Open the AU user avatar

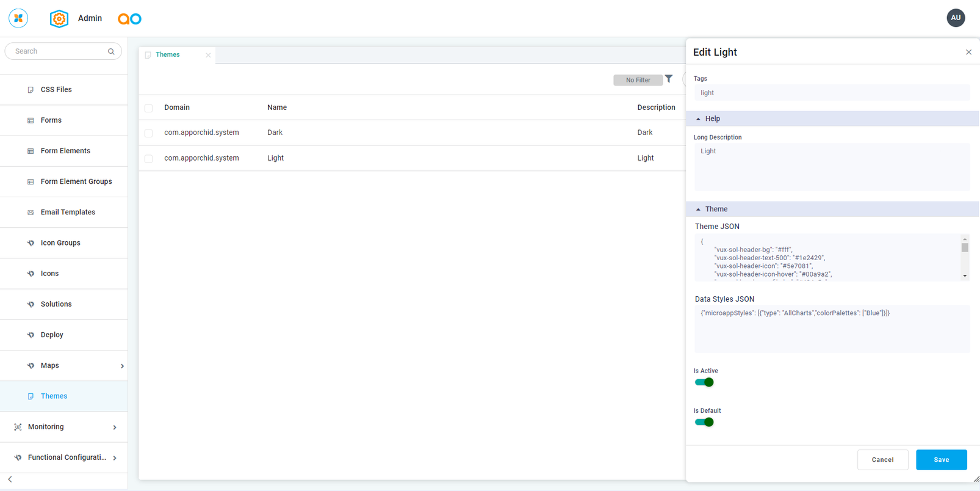pyautogui.click(x=955, y=18)
